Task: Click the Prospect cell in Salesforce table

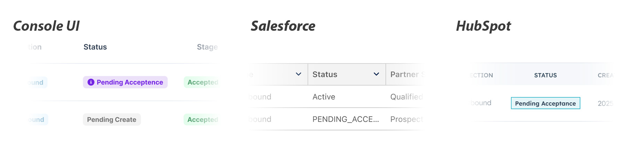Action: coord(406,119)
